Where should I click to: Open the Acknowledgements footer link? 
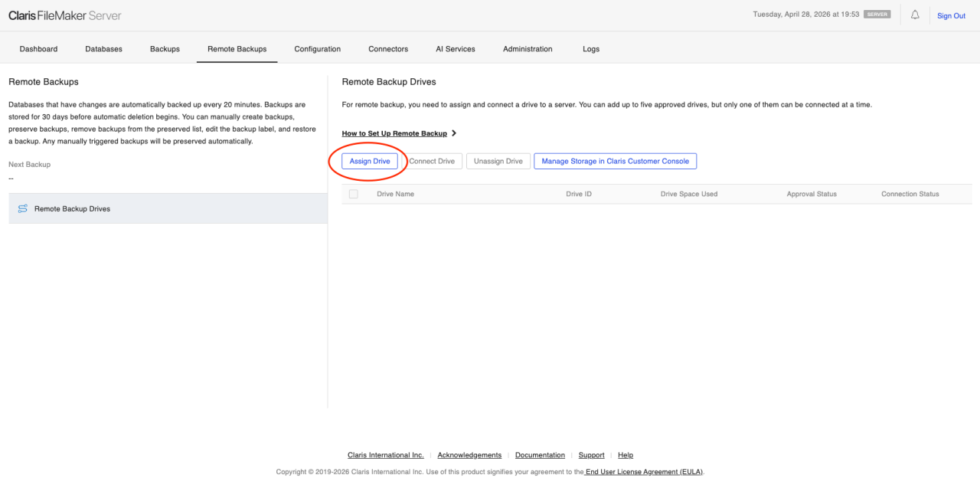click(x=469, y=455)
